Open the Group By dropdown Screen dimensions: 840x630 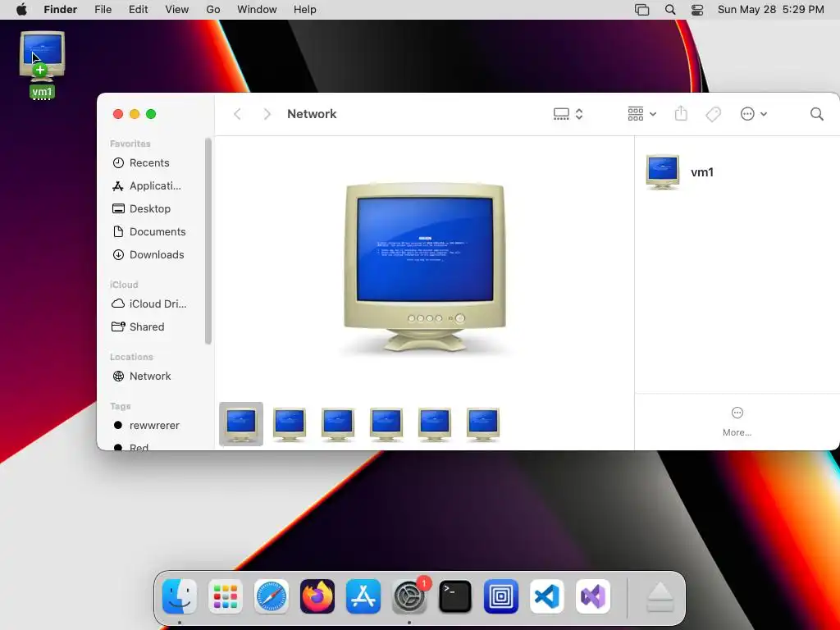tap(641, 114)
